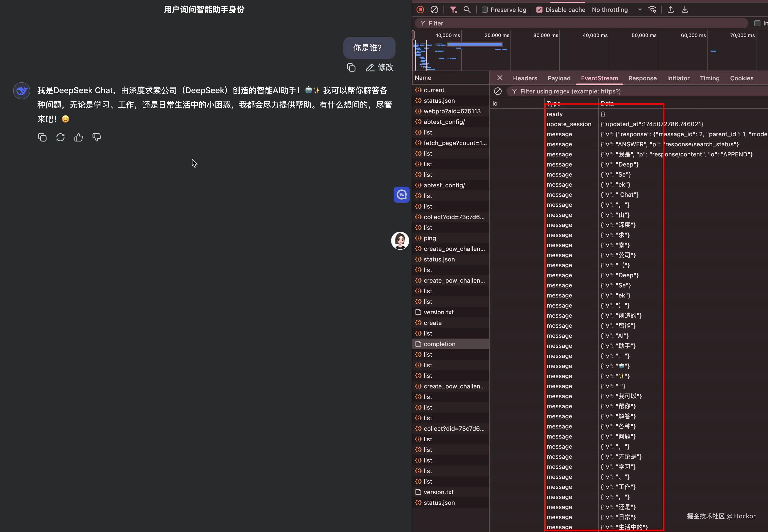Screen dimensions: 768x532
Task: Thumbs up the assistant reply
Action: [x=78, y=137]
